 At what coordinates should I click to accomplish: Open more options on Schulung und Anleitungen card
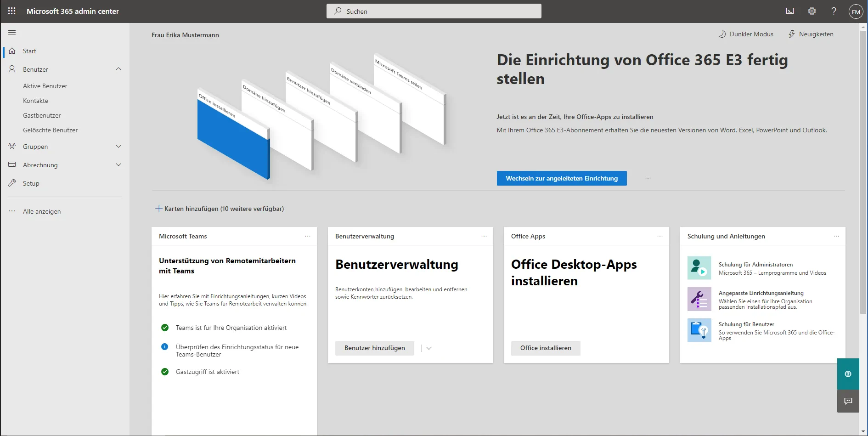click(836, 236)
